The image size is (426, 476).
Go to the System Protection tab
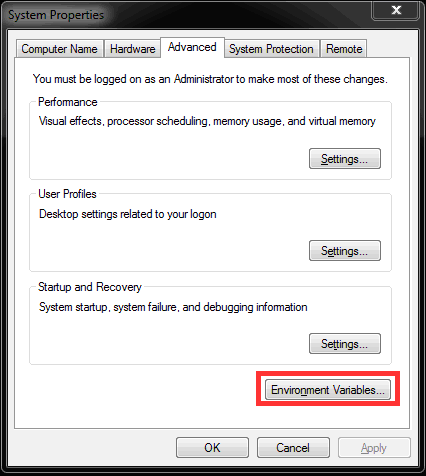(x=271, y=49)
